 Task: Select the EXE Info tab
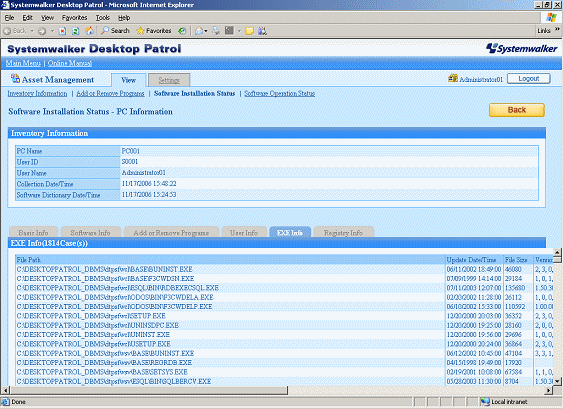pyautogui.click(x=289, y=232)
